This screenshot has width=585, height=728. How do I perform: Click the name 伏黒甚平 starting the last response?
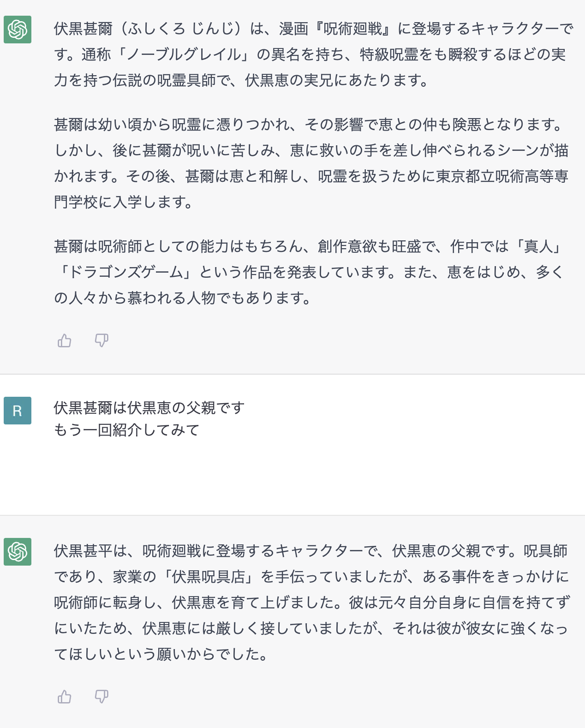click(83, 551)
